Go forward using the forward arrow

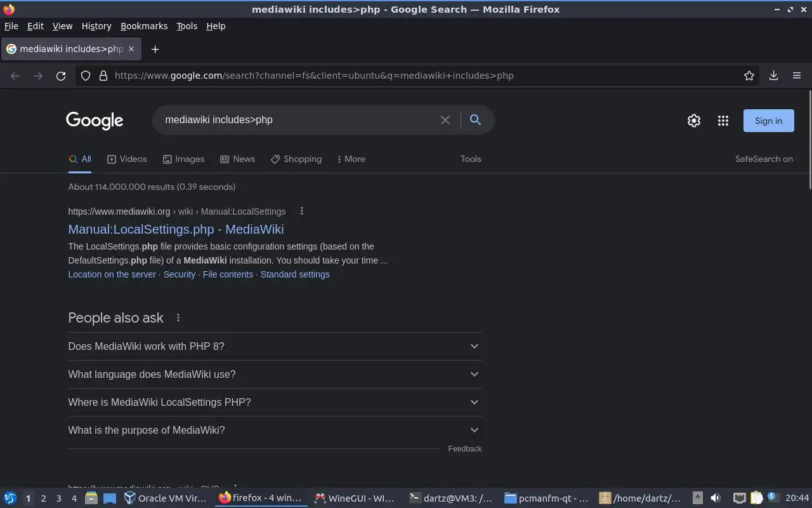[x=38, y=76]
